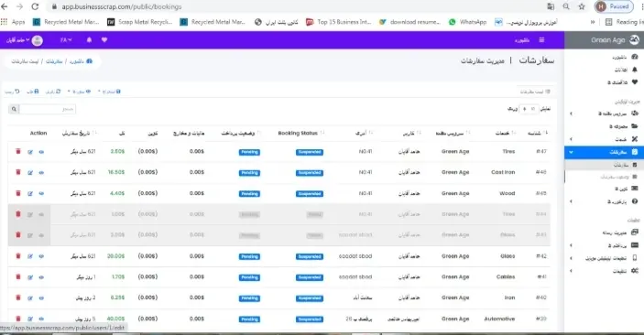This screenshot has width=644, height=335.
Task: Click the middle breadcrumb orders link
Action: pos(54,61)
